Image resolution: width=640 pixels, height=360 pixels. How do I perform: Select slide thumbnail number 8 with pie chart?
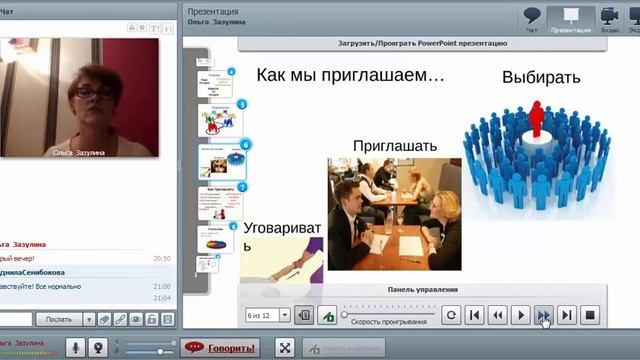(216, 239)
